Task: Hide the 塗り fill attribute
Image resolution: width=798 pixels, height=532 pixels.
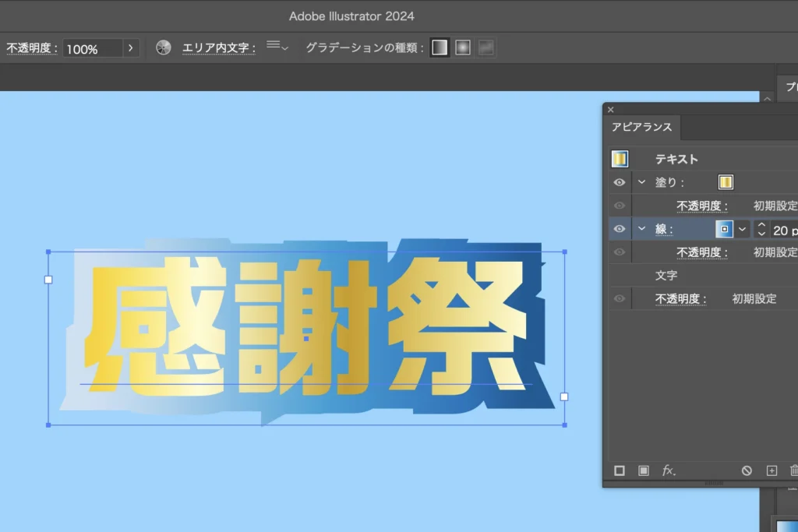Action: [620, 182]
